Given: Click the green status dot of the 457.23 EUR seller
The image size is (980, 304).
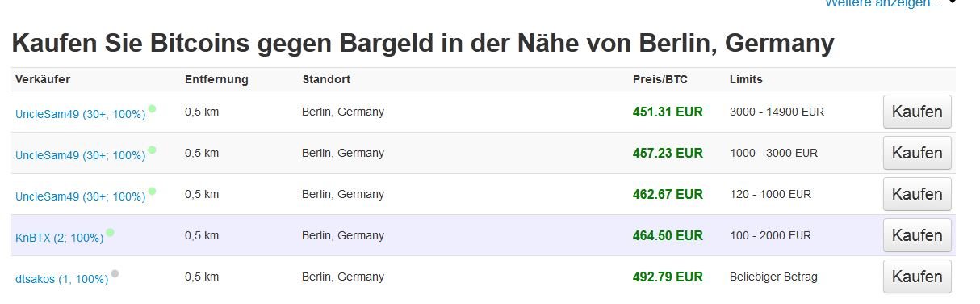Looking at the screenshot, I should (x=152, y=150).
